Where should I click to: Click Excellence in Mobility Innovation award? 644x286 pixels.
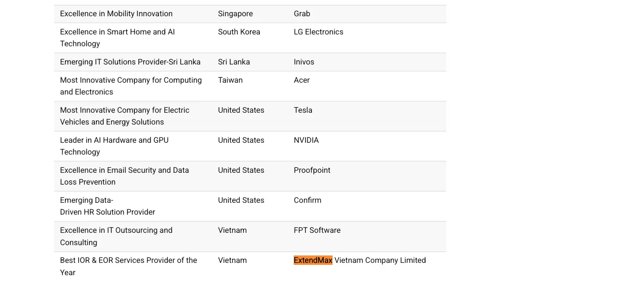pyautogui.click(x=116, y=14)
